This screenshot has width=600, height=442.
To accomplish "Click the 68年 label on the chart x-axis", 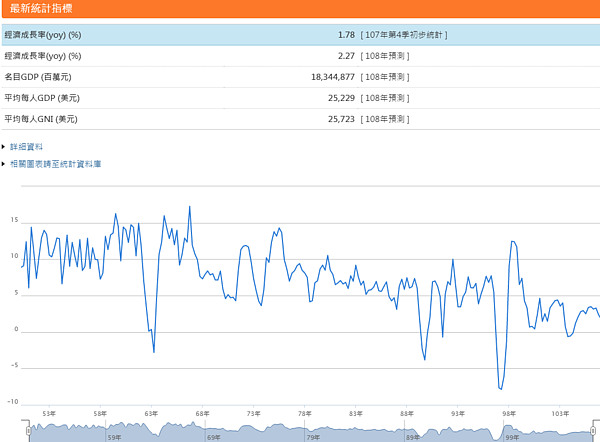I will click(x=202, y=413).
